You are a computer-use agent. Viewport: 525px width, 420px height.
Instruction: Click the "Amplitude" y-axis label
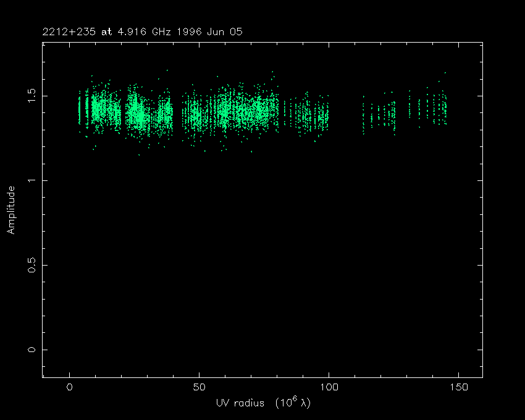pyautogui.click(x=11, y=210)
